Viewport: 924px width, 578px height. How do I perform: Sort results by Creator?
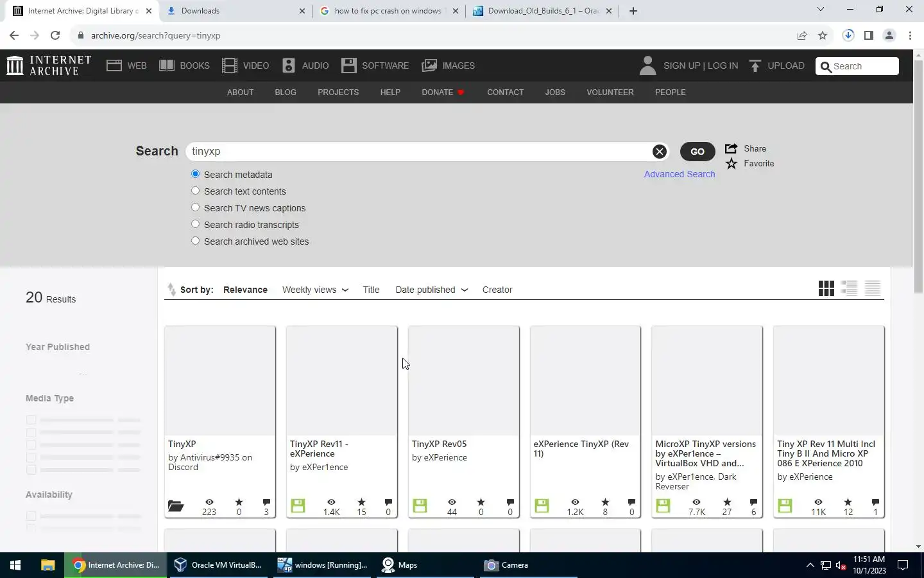(x=497, y=290)
